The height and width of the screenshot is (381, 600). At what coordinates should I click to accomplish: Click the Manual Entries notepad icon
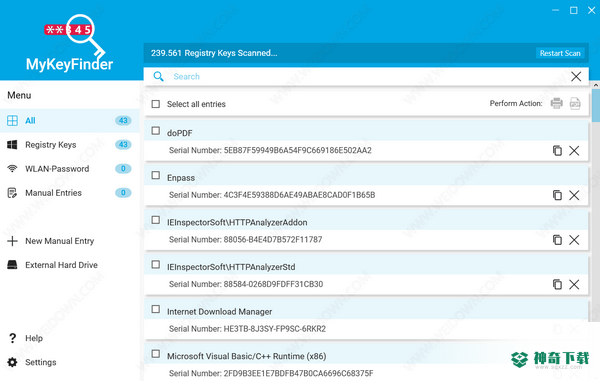tap(12, 193)
